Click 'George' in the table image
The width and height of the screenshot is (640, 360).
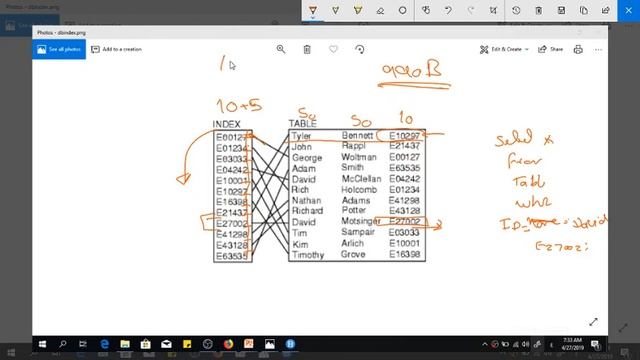(307, 158)
